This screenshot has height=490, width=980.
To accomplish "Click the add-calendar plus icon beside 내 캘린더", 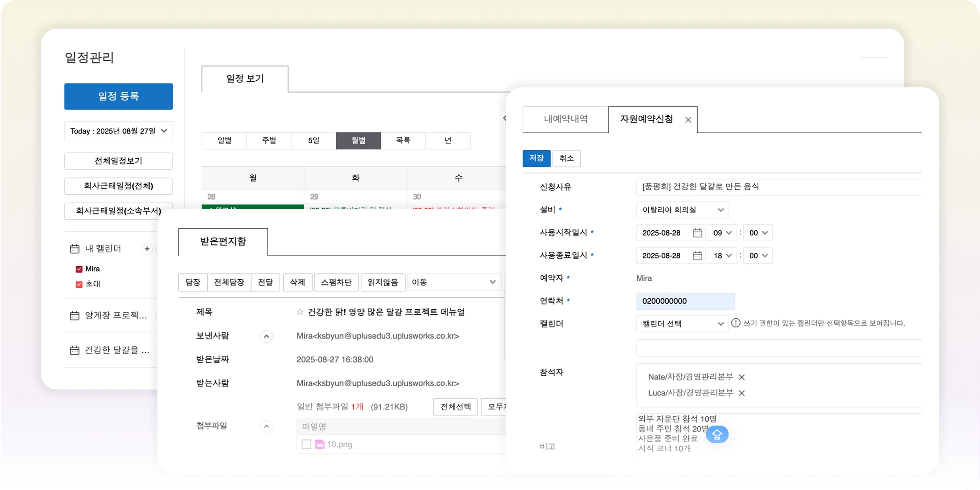I will [147, 249].
